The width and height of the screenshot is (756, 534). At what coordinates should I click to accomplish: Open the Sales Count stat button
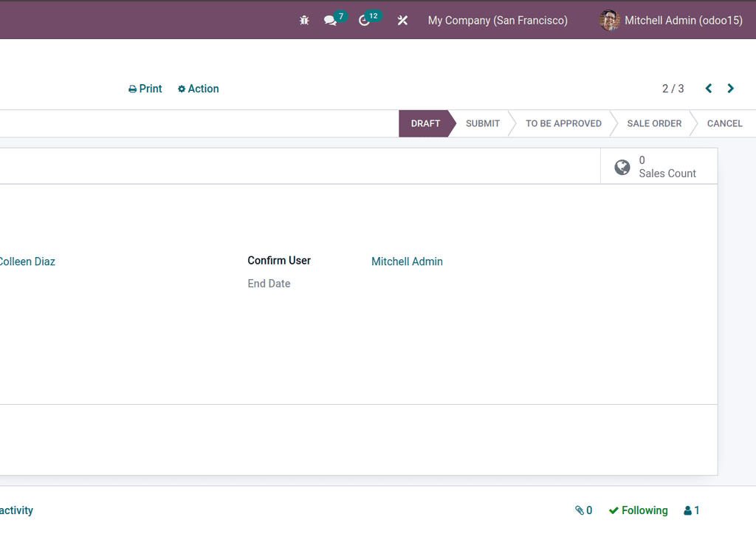click(659, 166)
